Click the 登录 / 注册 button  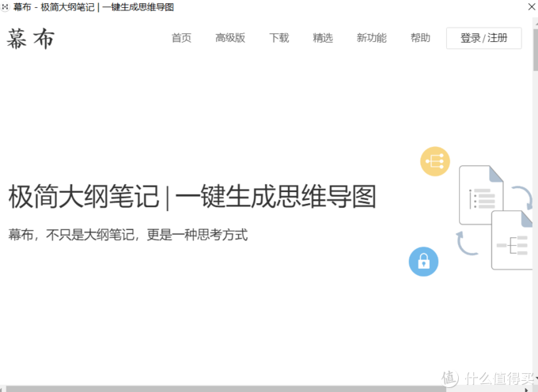[x=483, y=38]
